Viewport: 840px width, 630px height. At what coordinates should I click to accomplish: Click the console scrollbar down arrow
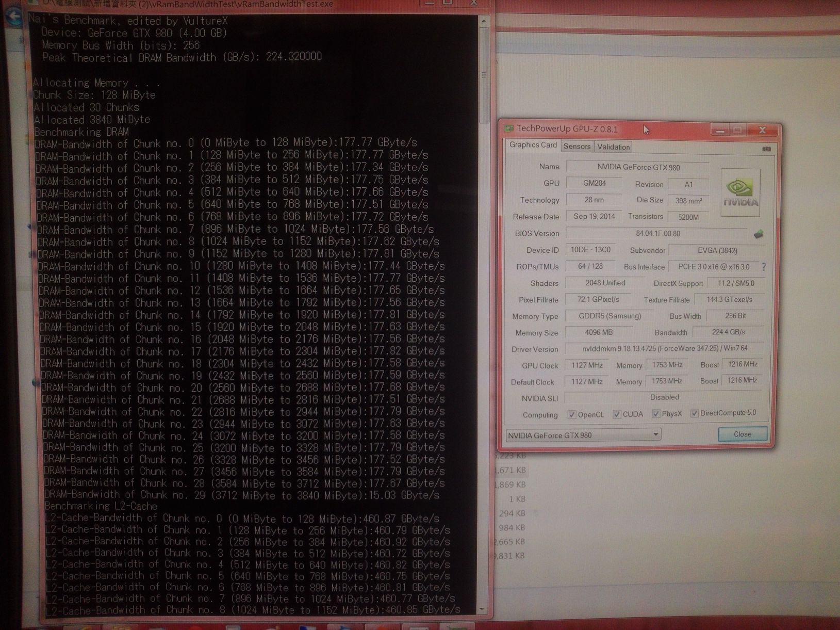(482, 609)
